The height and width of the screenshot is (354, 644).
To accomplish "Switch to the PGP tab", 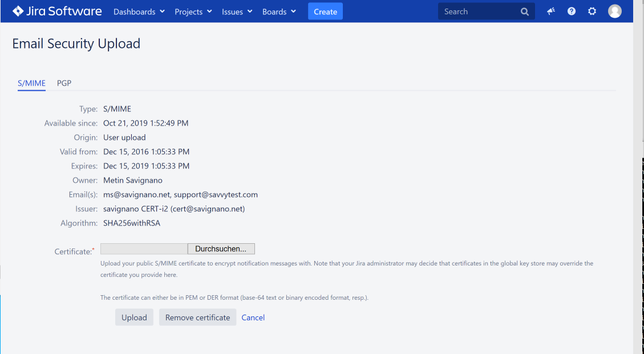I will coord(64,83).
